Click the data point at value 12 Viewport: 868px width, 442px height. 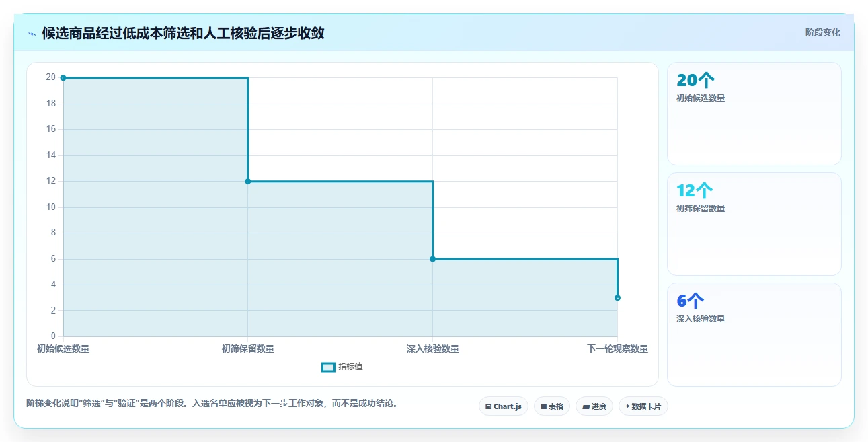pos(248,181)
